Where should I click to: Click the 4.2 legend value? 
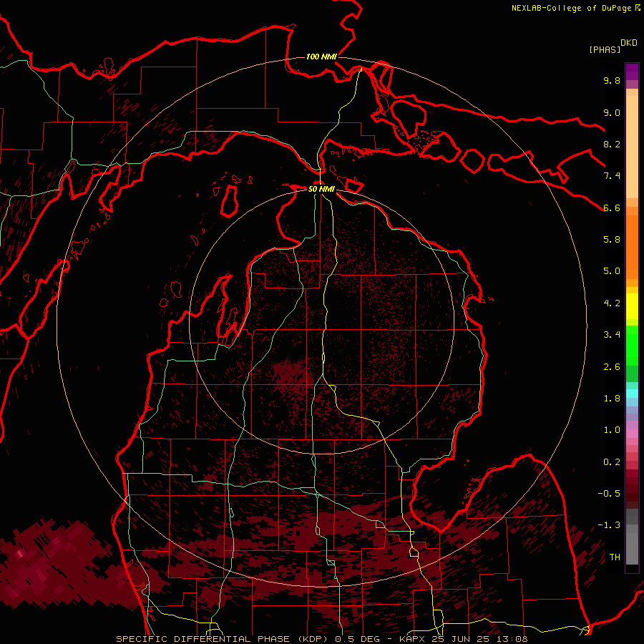pos(612,303)
